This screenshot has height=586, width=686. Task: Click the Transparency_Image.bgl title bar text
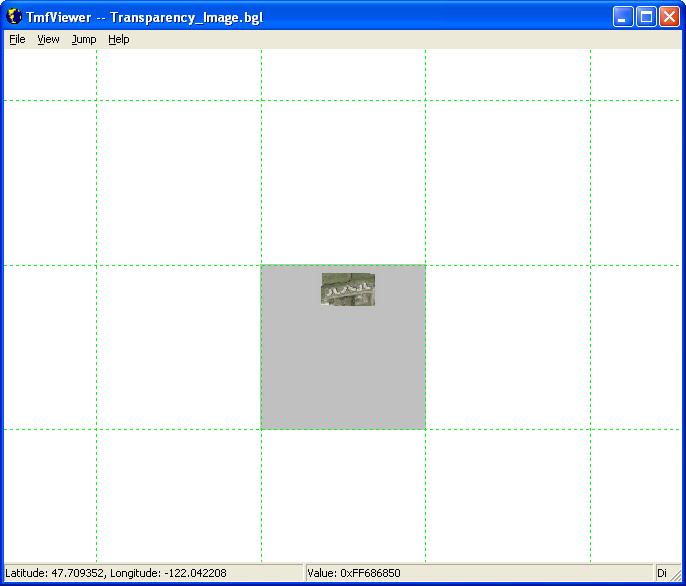186,17
